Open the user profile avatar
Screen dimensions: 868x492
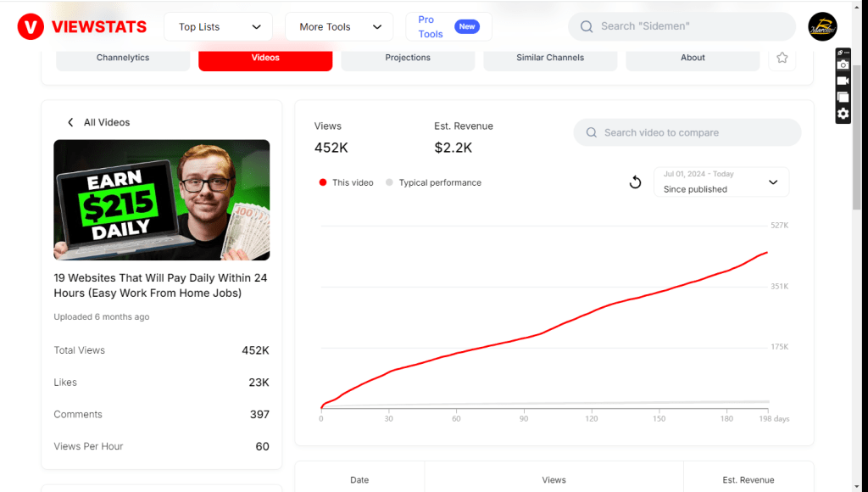(822, 26)
